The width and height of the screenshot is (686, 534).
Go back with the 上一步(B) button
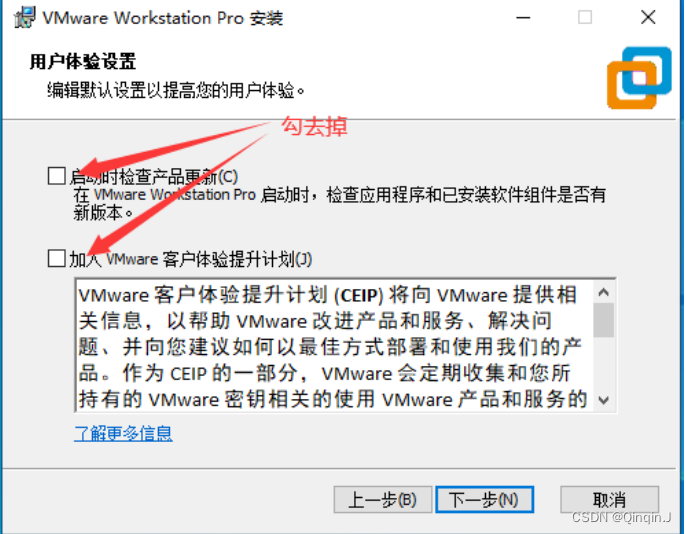pyautogui.click(x=383, y=499)
